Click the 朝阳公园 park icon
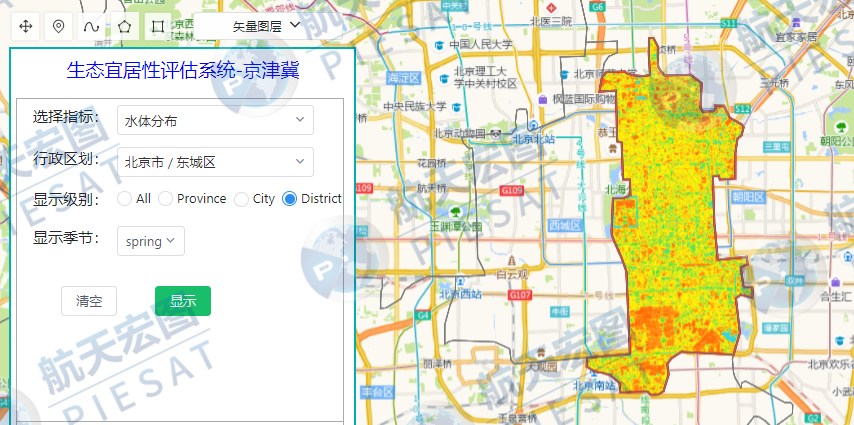Image resolution: width=854 pixels, height=425 pixels. click(842, 127)
